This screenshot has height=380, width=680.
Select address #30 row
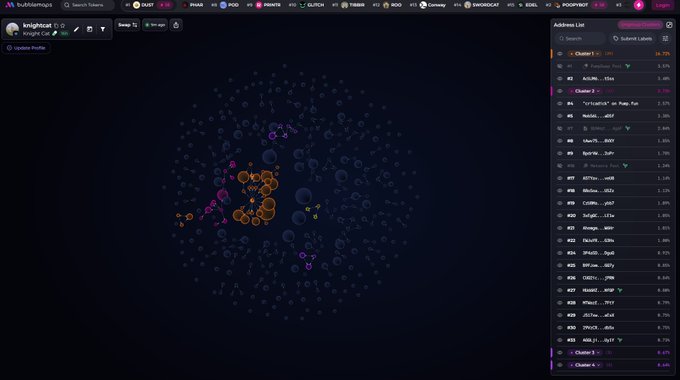(x=613, y=328)
